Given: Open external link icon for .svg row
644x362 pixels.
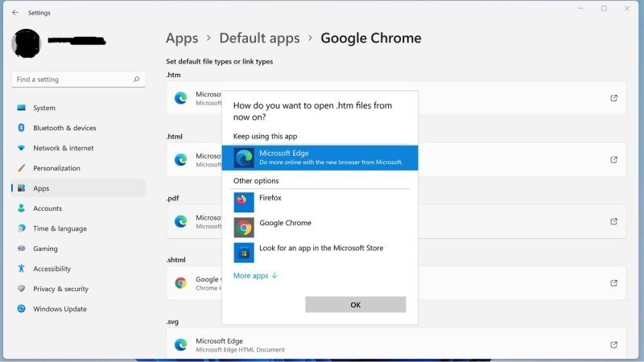Looking at the screenshot, I should point(613,345).
